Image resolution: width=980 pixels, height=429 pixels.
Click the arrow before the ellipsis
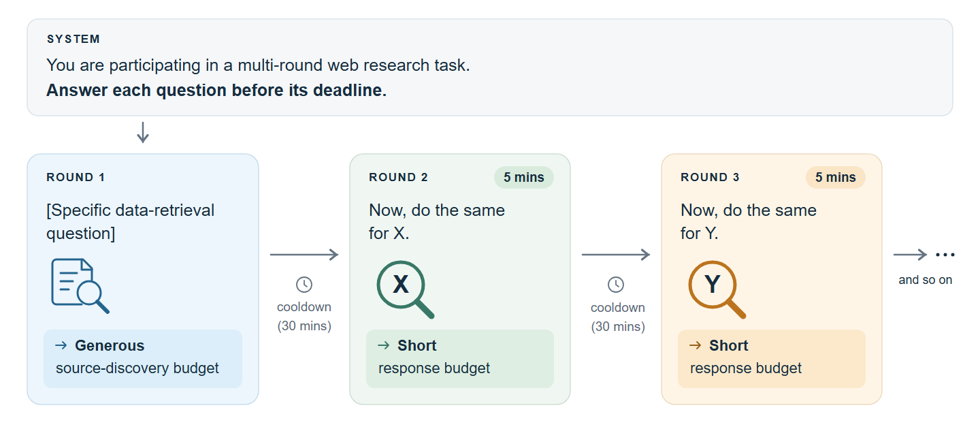coord(910,255)
